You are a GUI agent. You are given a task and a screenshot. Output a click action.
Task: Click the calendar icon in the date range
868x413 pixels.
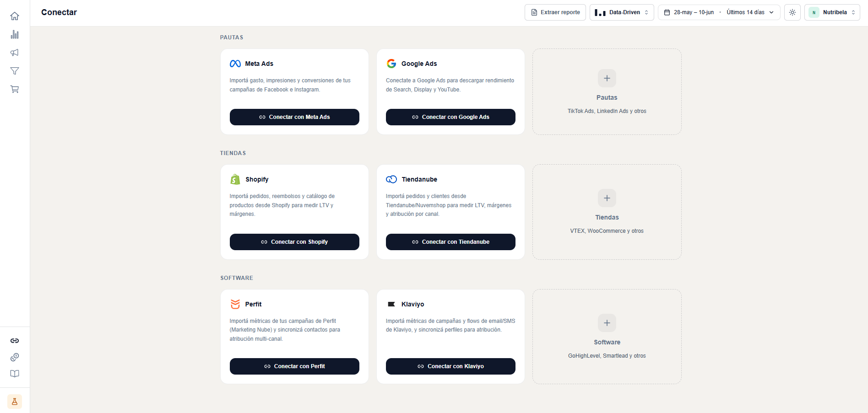pos(667,12)
